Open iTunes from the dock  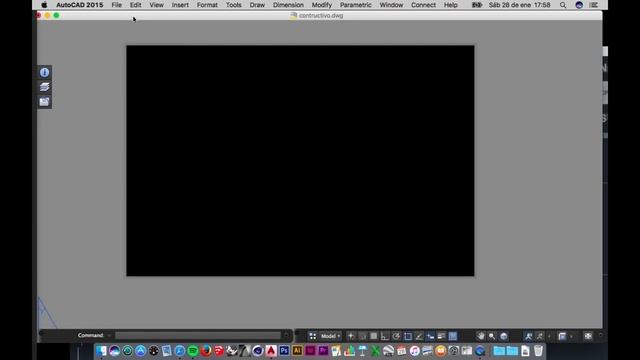coord(415,351)
